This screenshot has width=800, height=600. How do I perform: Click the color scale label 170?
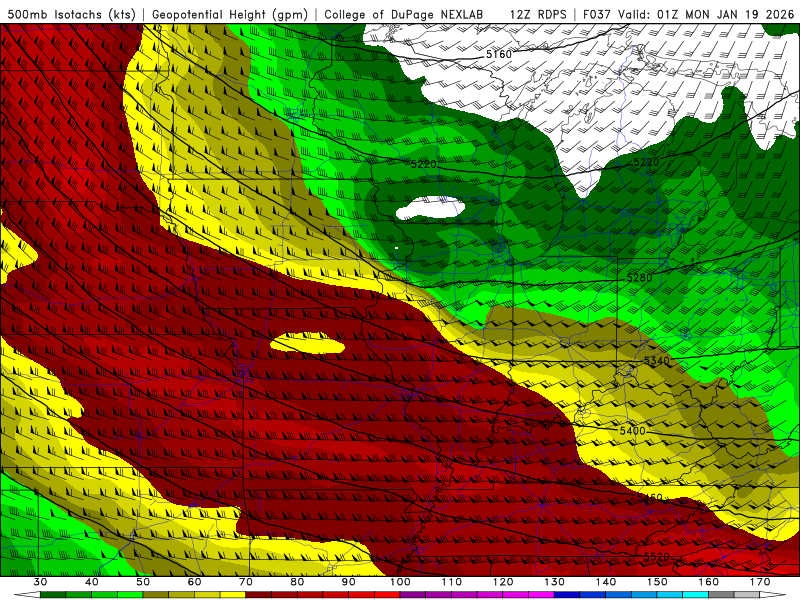pos(760,582)
